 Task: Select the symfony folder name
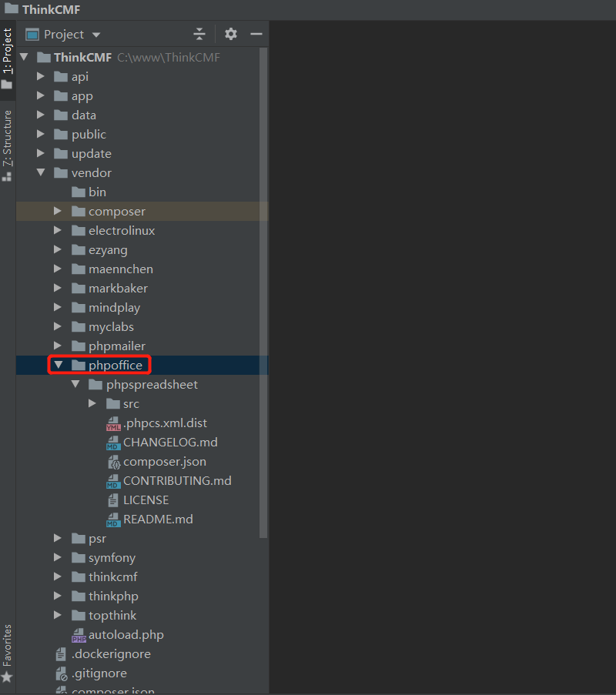coord(112,557)
